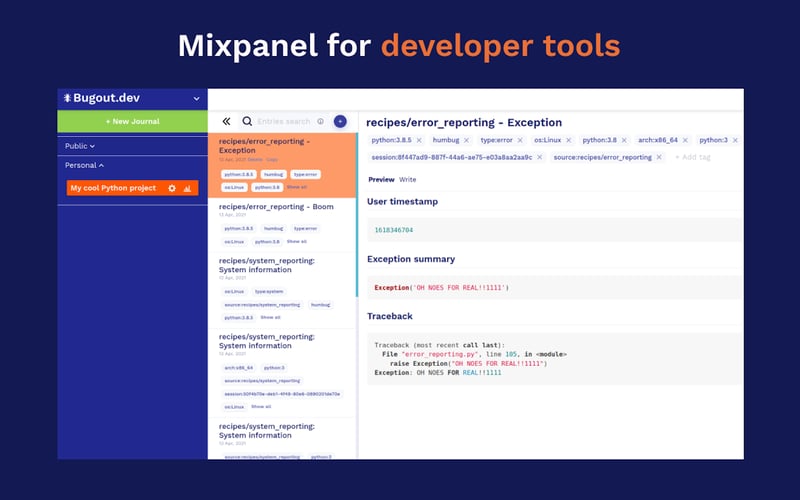
Task: Remove the arch:x86_64 tag
Action: tap(685, 140)
